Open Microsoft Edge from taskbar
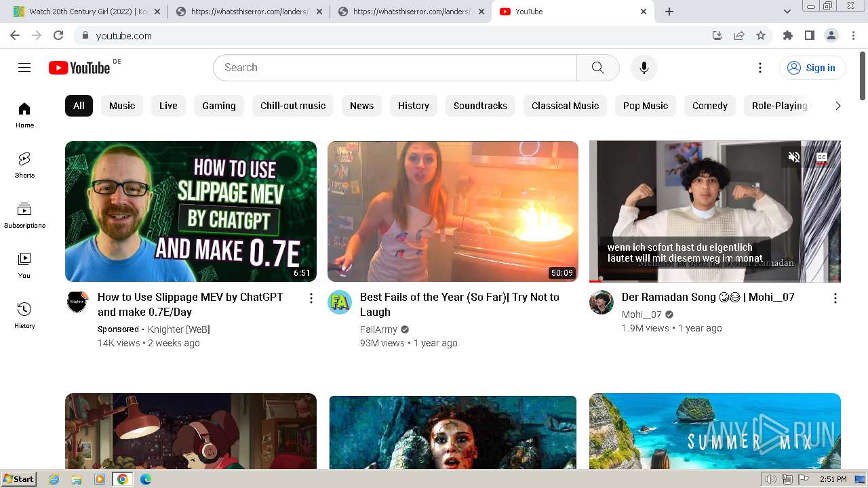Image resolution: width=868 pixels, height=488 pixels. [145, 479]
